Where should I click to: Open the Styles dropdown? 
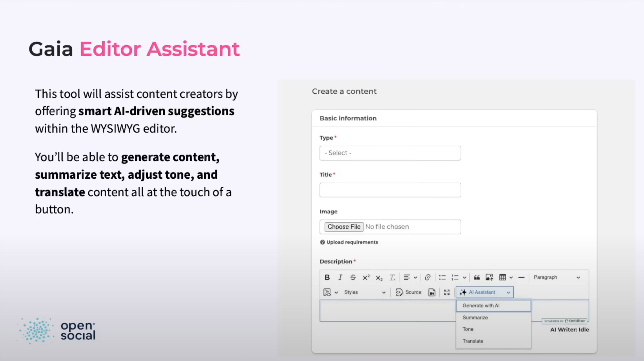pos(365,292)
